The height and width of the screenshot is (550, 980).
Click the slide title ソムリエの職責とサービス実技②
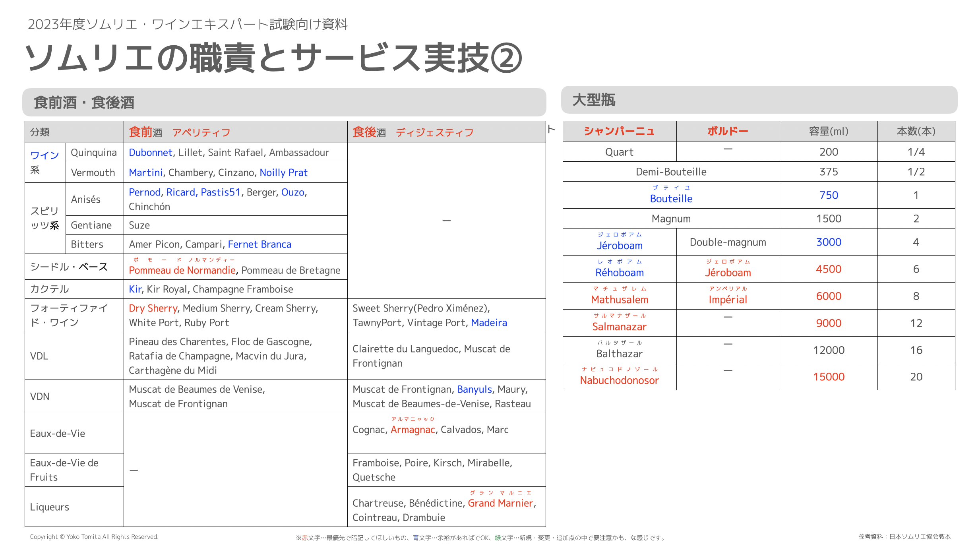click(x=273, y=58)
